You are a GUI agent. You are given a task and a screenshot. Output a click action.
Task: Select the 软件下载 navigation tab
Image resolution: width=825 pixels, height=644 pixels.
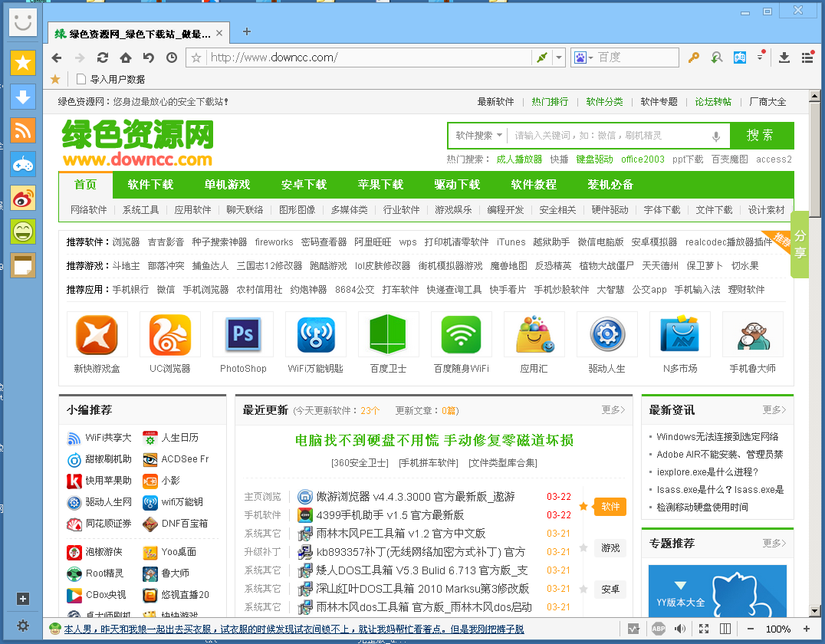[x=150, y=185]
